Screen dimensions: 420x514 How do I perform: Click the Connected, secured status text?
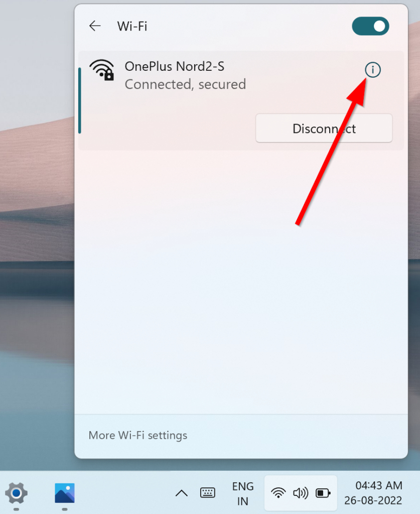point(186,84)
